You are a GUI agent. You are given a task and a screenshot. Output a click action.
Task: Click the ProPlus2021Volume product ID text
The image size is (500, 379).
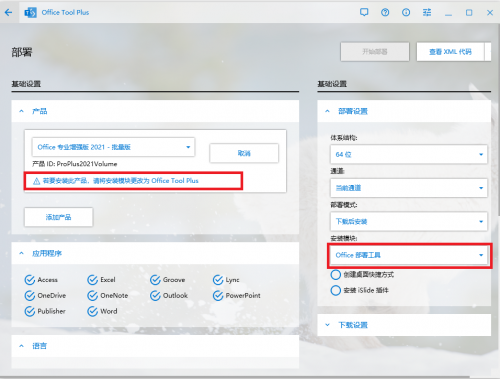coord(75,164)
